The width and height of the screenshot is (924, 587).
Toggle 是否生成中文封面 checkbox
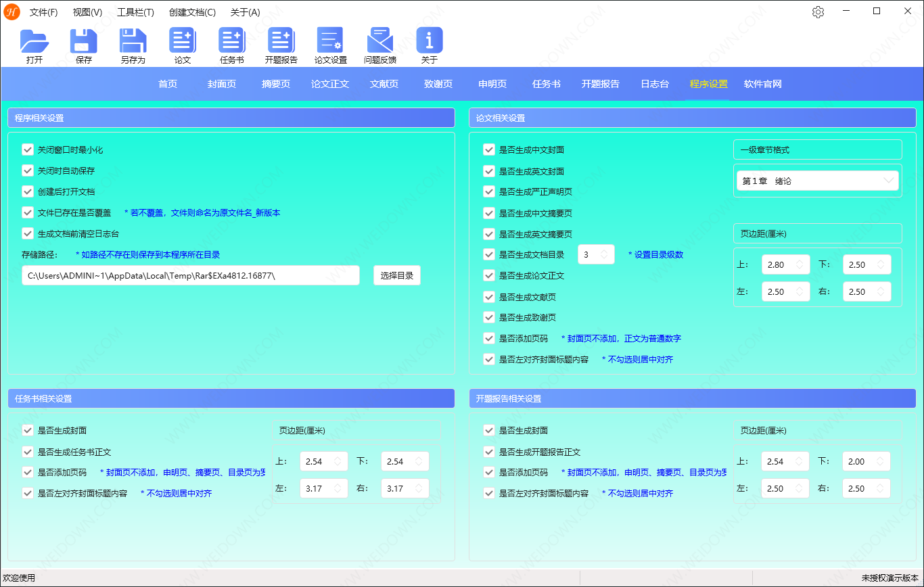pyautogui.click(x=489, y=149)
